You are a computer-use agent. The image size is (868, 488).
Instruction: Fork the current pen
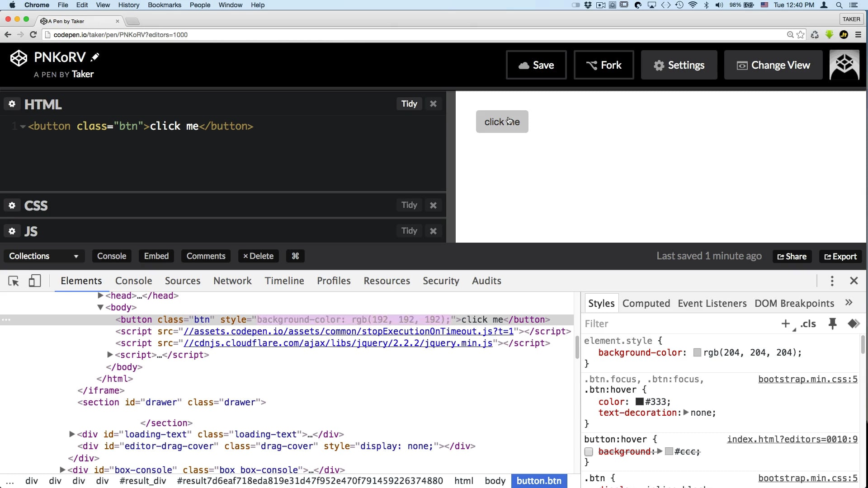604,65
